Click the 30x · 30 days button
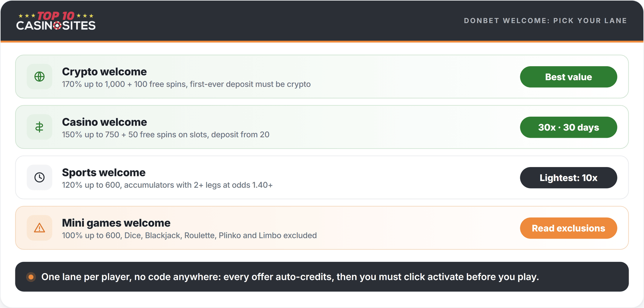 tap(569, 127)
